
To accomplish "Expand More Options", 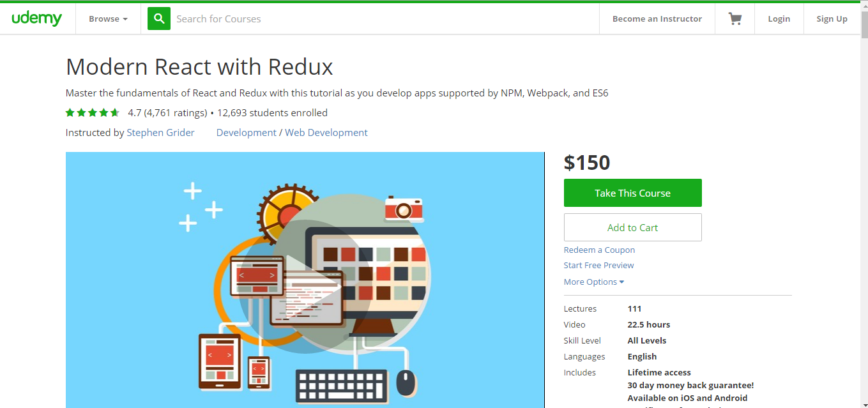I will (593, 282).
